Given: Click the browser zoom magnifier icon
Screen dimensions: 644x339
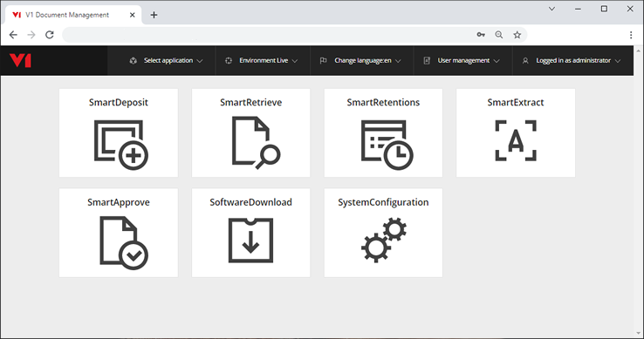Looking at the screenshot, I should click(x=498, y=35).
